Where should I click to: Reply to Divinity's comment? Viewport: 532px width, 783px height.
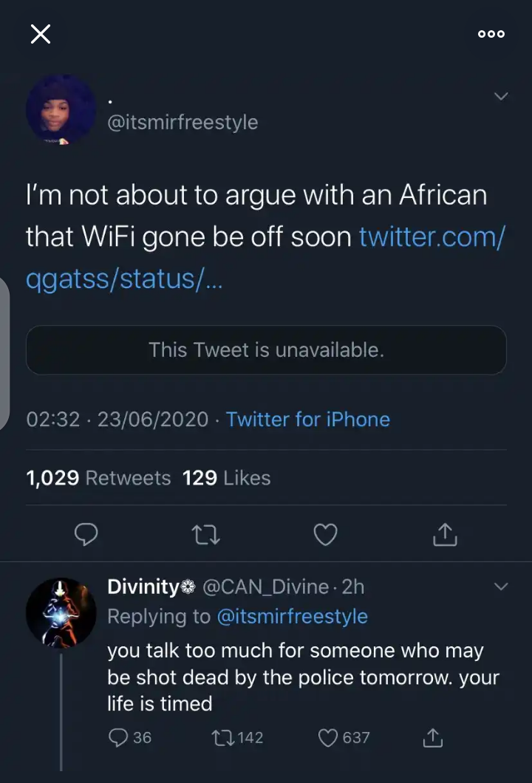tap(119, 737)
